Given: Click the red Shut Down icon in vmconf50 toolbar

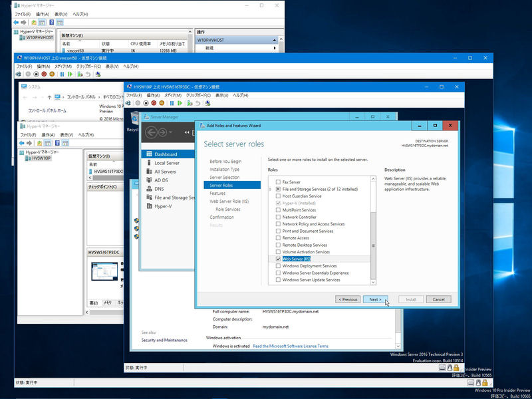Looking at the screenshot, I should point(44,74).
